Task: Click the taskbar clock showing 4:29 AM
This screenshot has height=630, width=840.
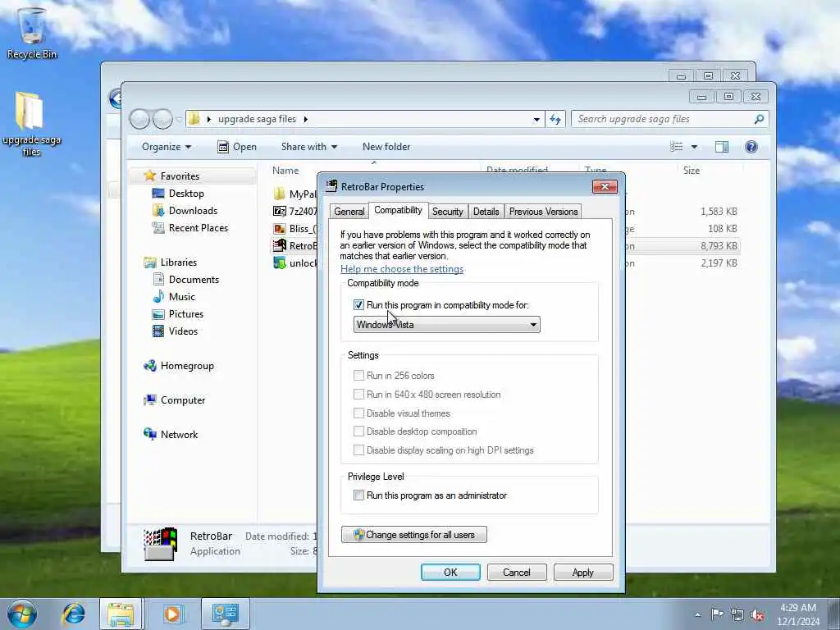Action: click(x=797, y=614)
